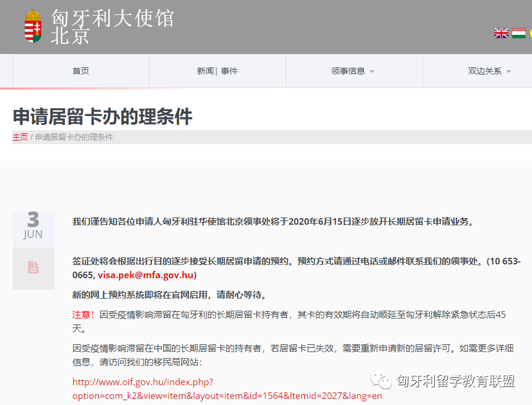The height and width of the screenshot is (405, 532).
Task: Select the Hungarian flag language icon
Action: [519, 33]
